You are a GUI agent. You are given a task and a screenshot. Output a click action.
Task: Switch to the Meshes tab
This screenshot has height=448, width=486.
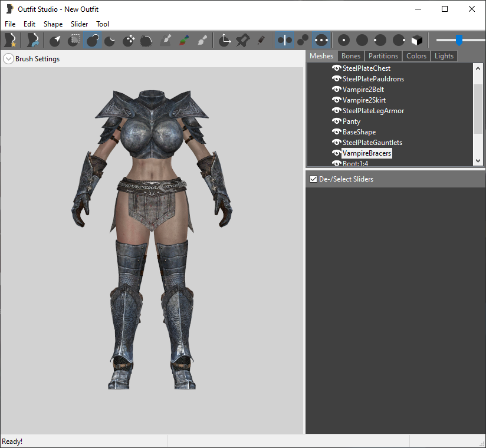tap(321, 56)
